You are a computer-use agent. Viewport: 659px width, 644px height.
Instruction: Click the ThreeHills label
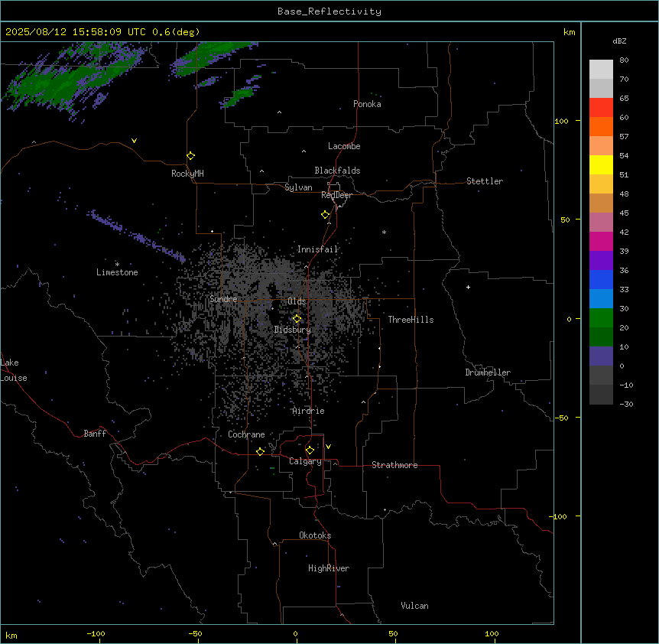point(411,320)
